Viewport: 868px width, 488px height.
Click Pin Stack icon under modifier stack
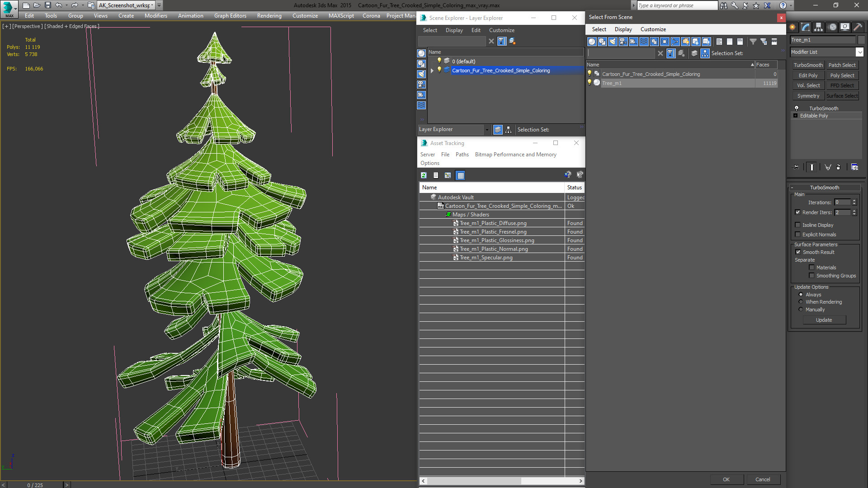tap(796, 167)
